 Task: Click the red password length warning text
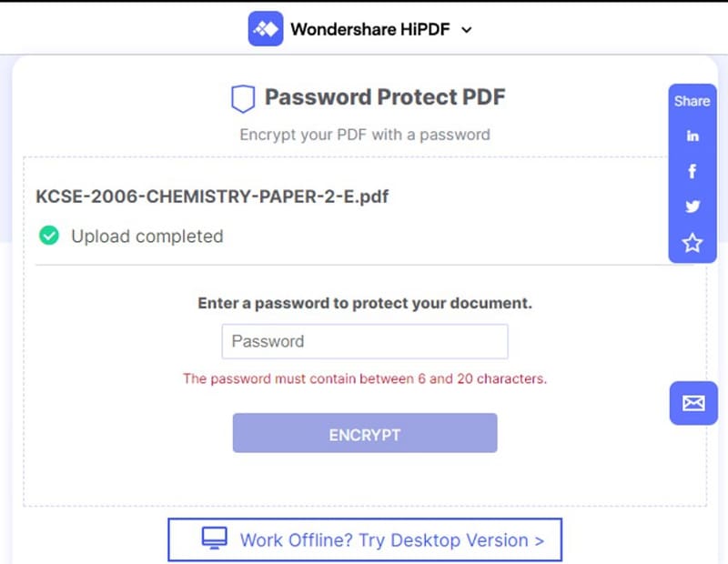point(365,378)
